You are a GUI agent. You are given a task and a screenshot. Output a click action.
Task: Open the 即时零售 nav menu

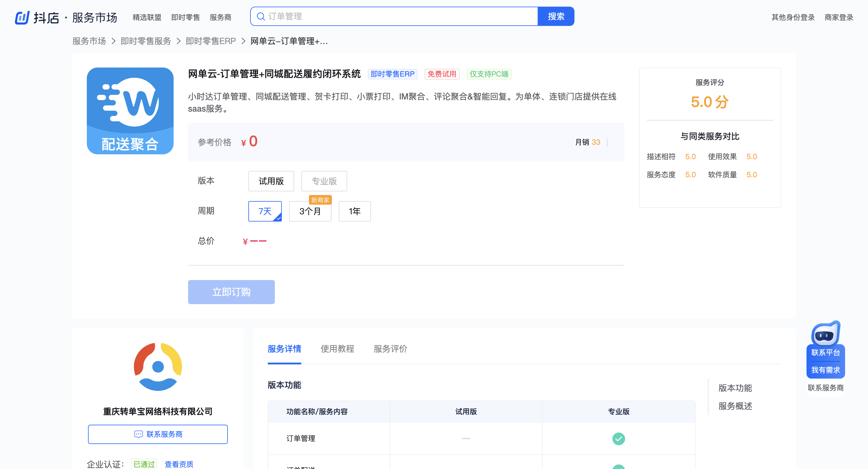pos(185,17)
